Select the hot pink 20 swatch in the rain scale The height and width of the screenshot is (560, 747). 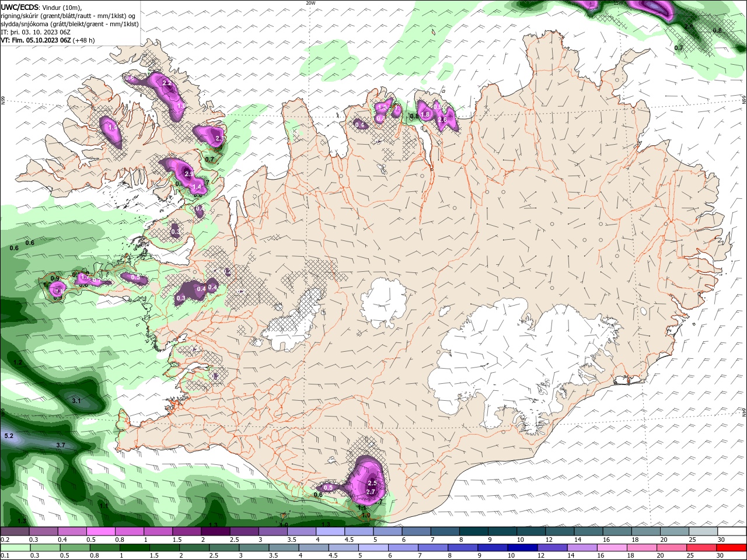(672, 547)
